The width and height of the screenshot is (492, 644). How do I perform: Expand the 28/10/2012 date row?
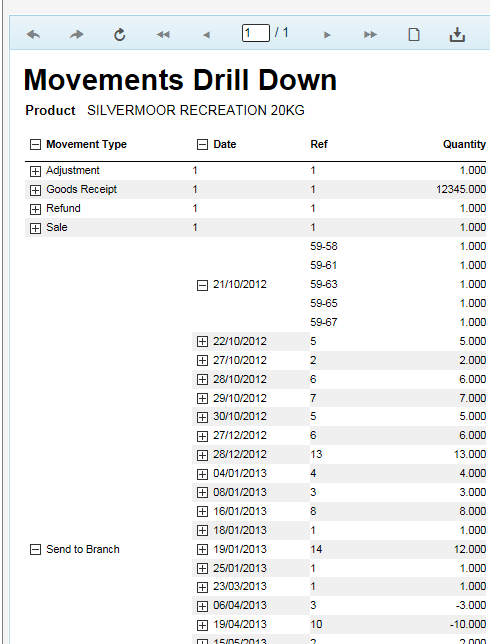(x=202, y=380)
